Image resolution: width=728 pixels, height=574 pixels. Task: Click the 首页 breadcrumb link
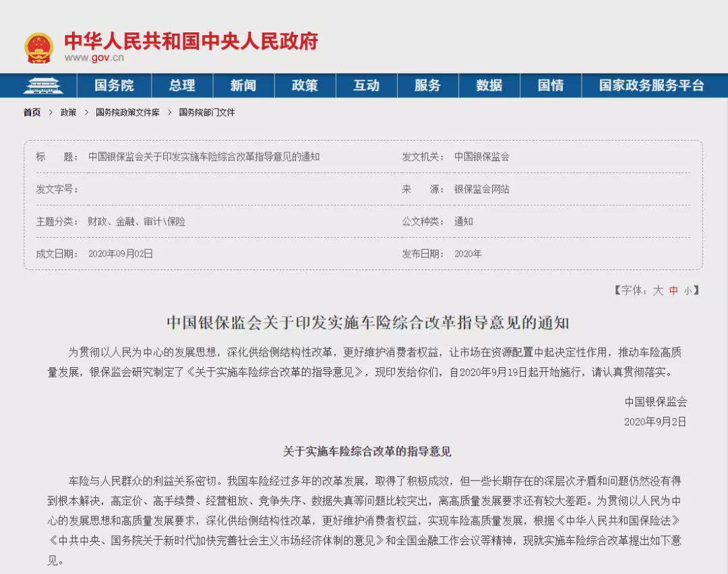point(32,113)
